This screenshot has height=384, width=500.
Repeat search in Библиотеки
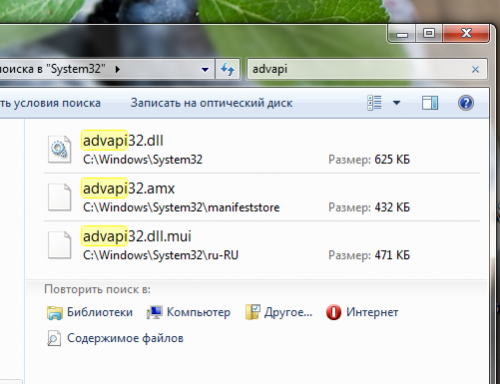coord(90,312)
